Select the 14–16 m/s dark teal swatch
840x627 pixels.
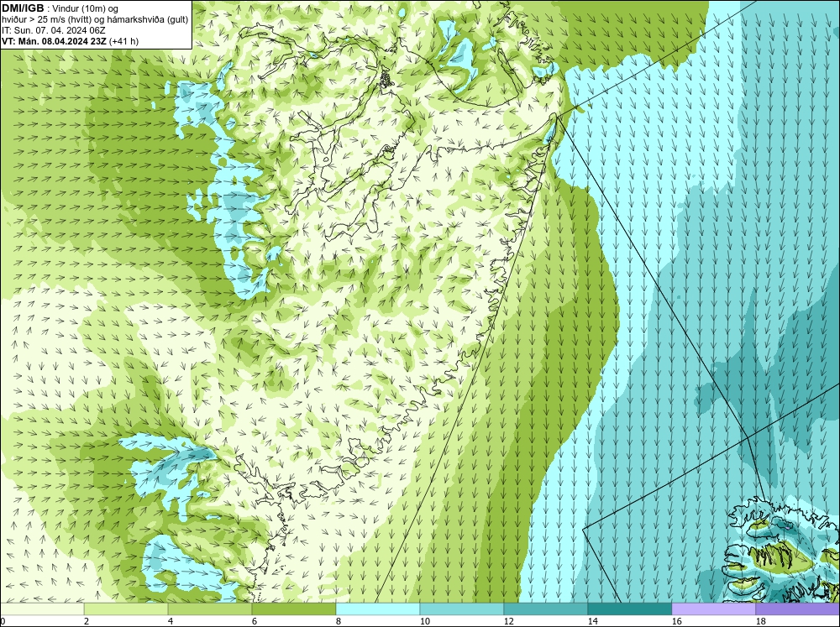coord(630,609)
